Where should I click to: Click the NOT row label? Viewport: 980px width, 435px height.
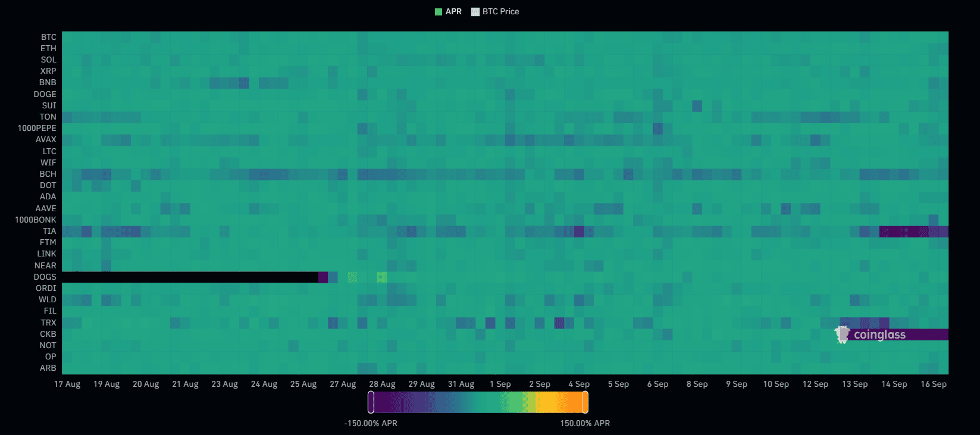click(x=48, y=345)
